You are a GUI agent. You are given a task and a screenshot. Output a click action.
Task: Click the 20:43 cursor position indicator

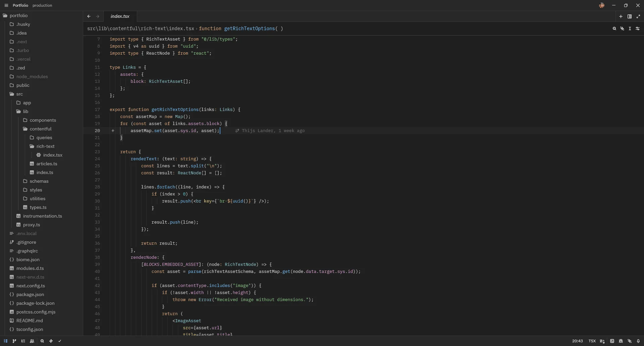577,341
